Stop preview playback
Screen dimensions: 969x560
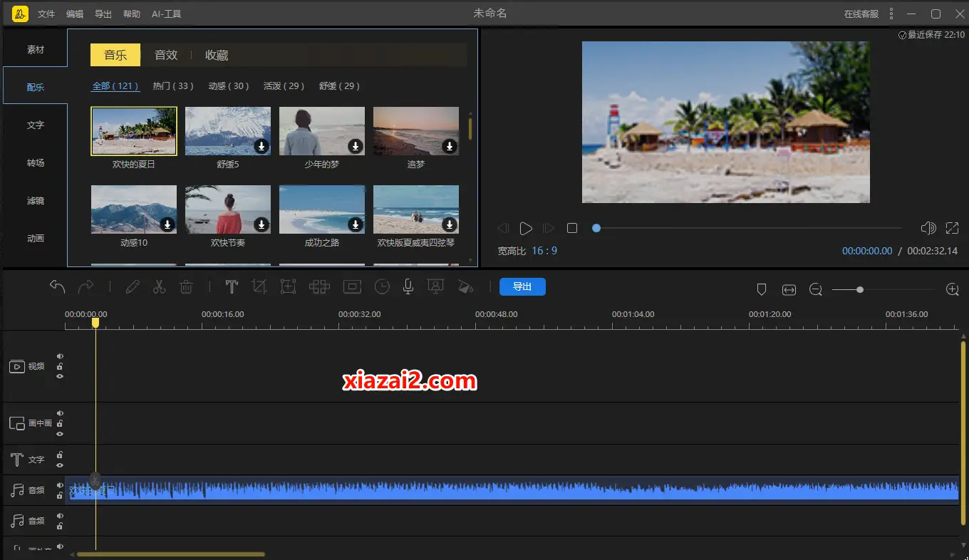(x=571, y=228)
